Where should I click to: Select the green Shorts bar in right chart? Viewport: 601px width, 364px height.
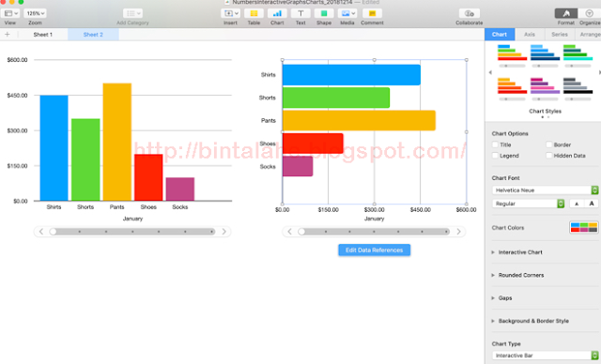click(x=336, y=98)
